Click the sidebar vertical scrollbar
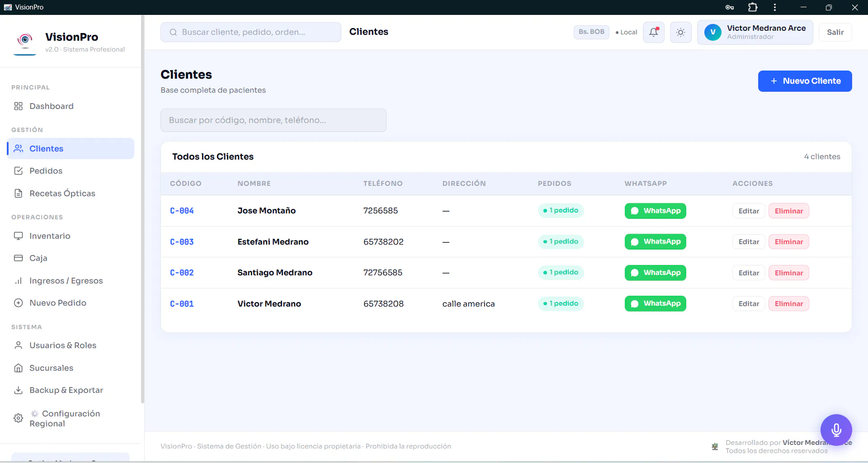Screen dimensions: 868x463 click(x=143, y=208)
